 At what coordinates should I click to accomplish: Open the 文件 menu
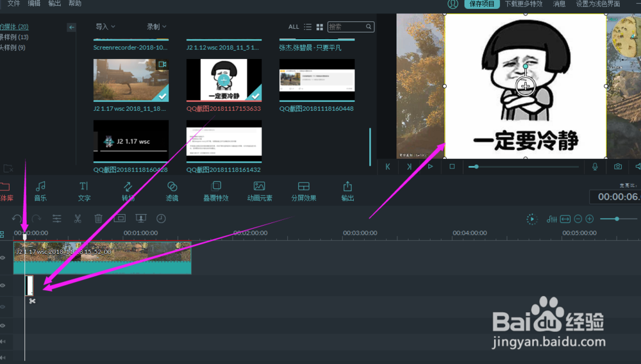pos(13,4)
